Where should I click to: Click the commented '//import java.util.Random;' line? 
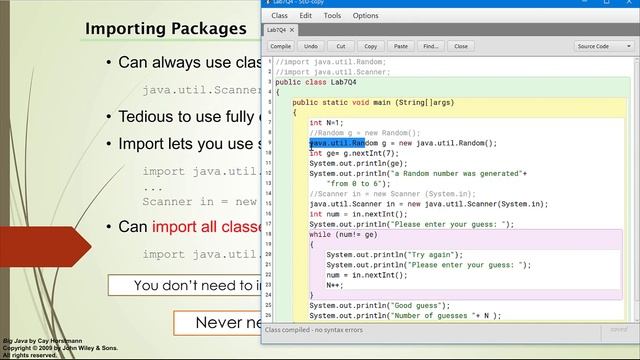point(331,62)
